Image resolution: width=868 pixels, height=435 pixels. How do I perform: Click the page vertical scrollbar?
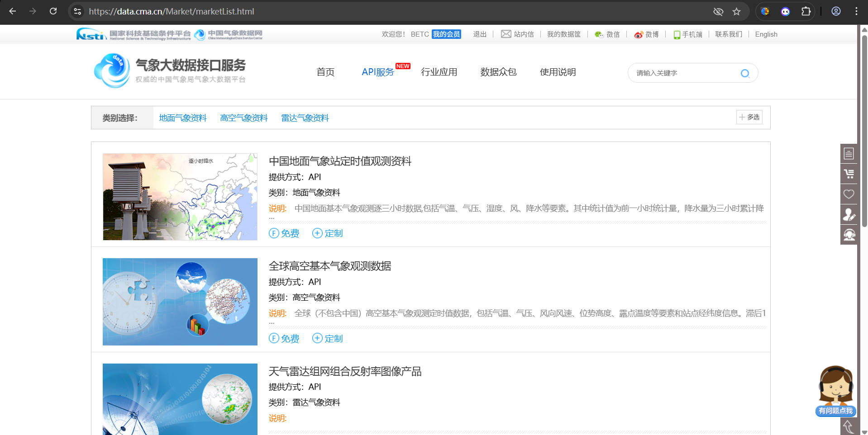[x=864, y=131]
